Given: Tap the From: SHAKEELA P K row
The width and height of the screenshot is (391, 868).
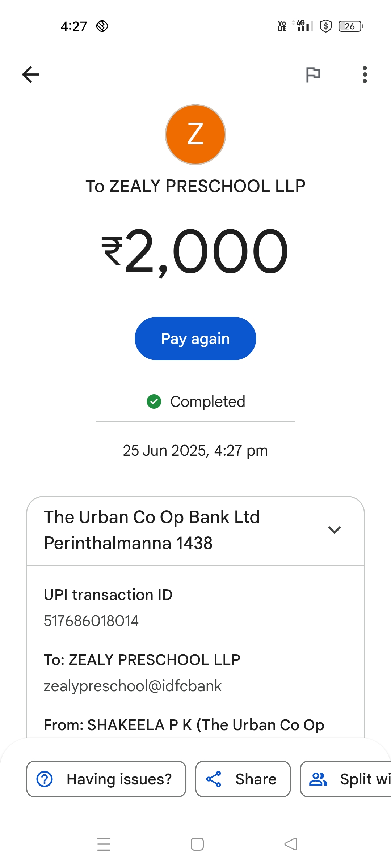Looking at the screenshot, I should coord(184,725).
